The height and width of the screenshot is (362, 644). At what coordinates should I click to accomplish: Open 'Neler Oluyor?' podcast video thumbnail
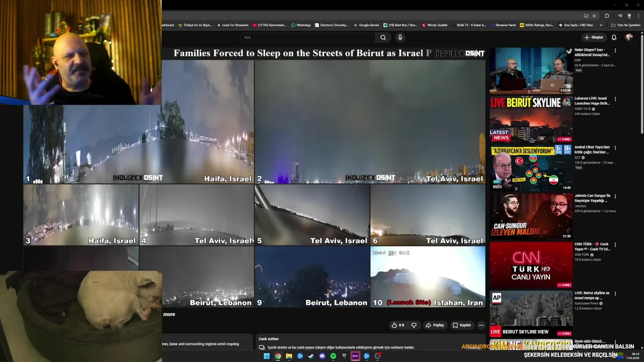pyautogui.click(x=531, y=71)
